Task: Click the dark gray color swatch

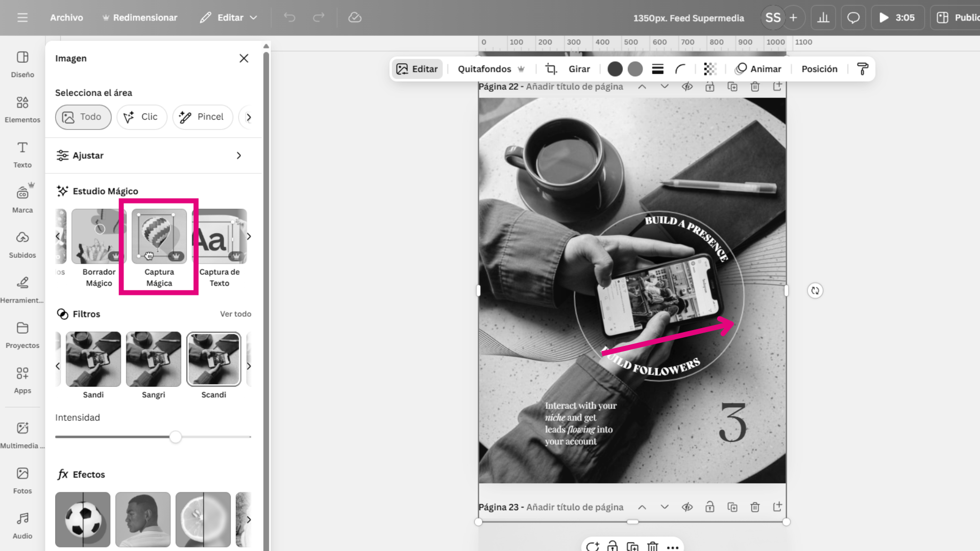Action: click(615, 69)
